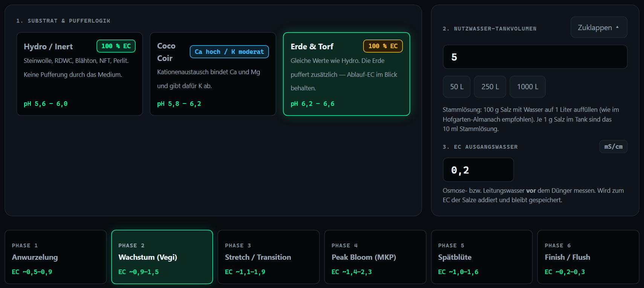Select the Erde & Torf substrate card
644x288 pixels.
pos(346,74)
